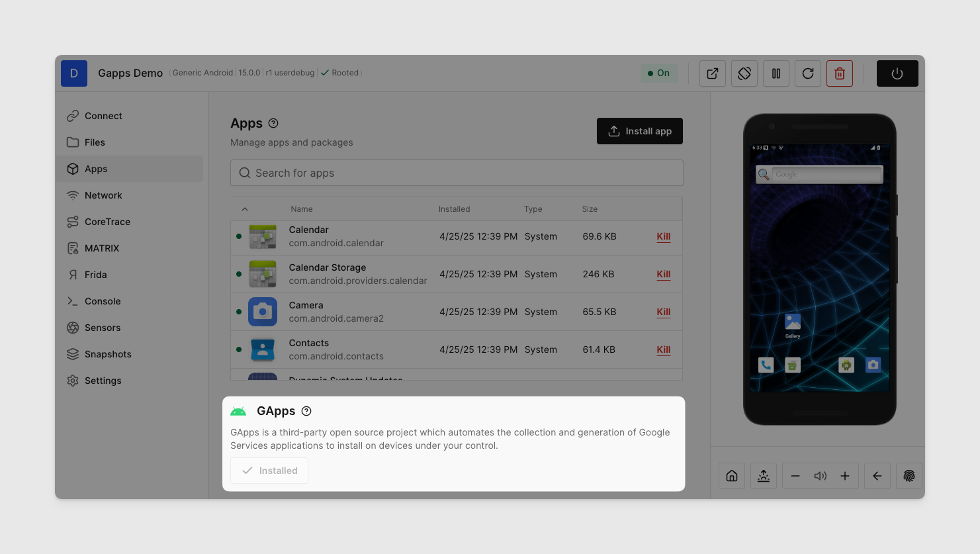Image resolution: width=980 pixels, height=554 pixels.
Task: Open the Files section
Action: tap(129, 142)
